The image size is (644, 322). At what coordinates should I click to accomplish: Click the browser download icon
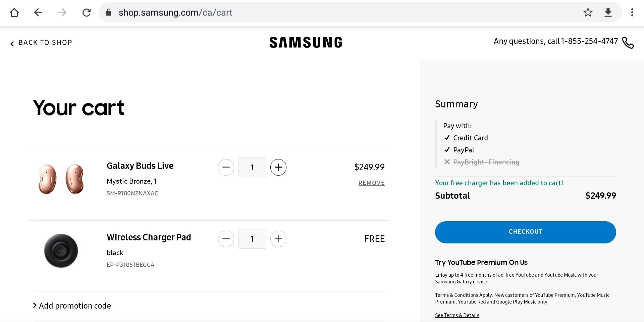pyautogui.click(x=608, y=13)
